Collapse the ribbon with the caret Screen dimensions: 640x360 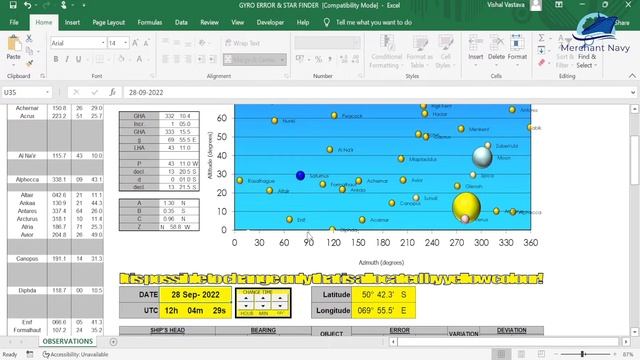[632, 76]
